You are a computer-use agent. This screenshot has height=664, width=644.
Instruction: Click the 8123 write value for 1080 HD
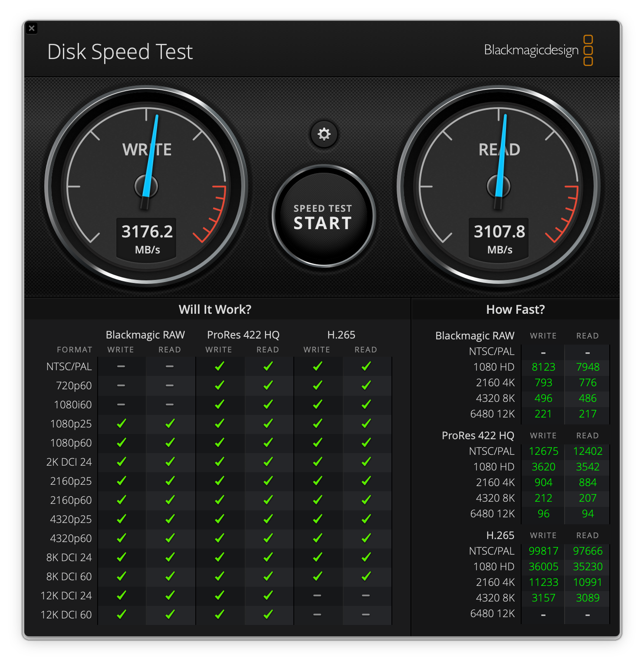pos(543,367)
